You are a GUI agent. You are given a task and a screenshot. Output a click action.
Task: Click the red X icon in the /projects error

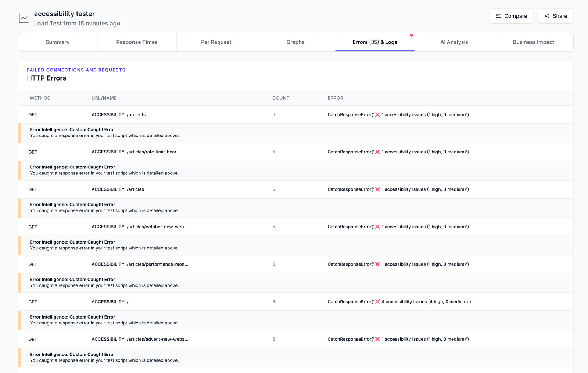tap(378, 114)
